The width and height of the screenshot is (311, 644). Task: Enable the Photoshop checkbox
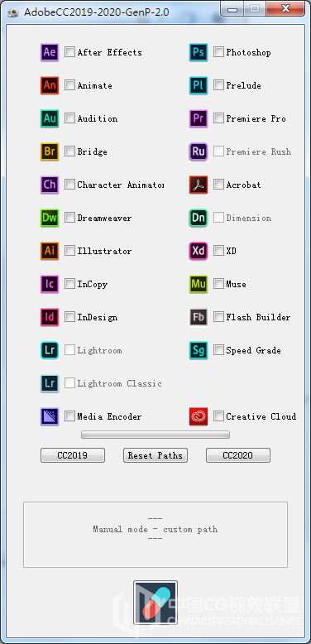click(219, 52)
